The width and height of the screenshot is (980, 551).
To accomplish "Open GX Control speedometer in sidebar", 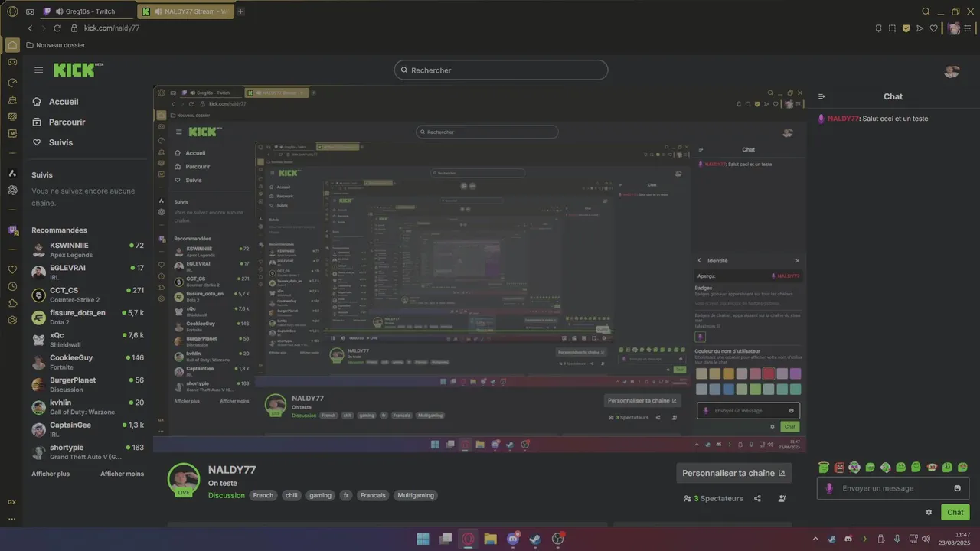I will pyautogui.click(x=12, y=82).
